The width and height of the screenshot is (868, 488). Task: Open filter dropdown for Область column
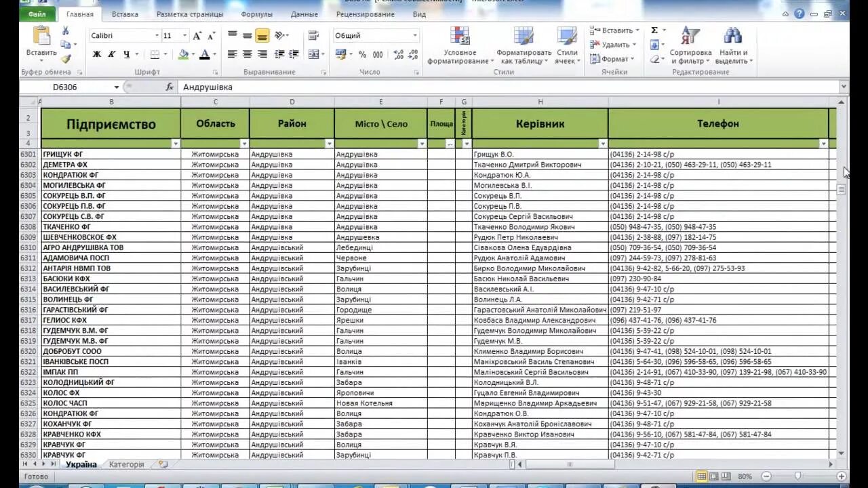pyautogui.click(x=245, y=144)
